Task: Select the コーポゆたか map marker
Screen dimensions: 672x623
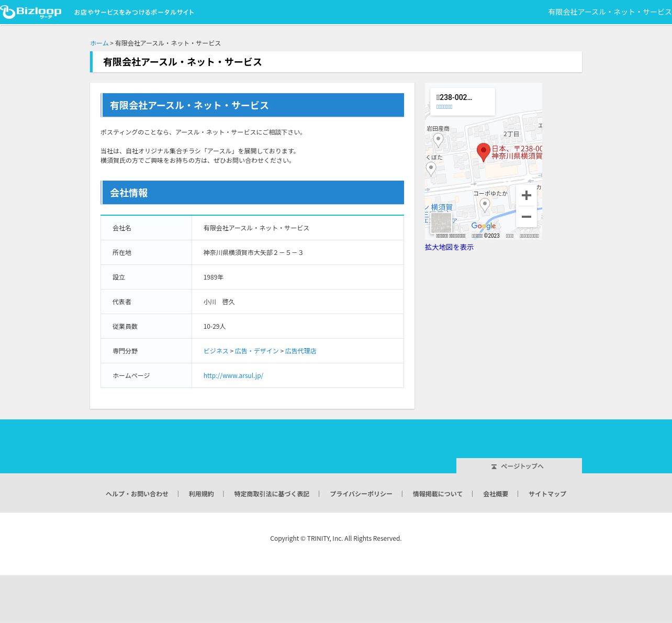Action: pyautogui.click(x=485, y=205)
